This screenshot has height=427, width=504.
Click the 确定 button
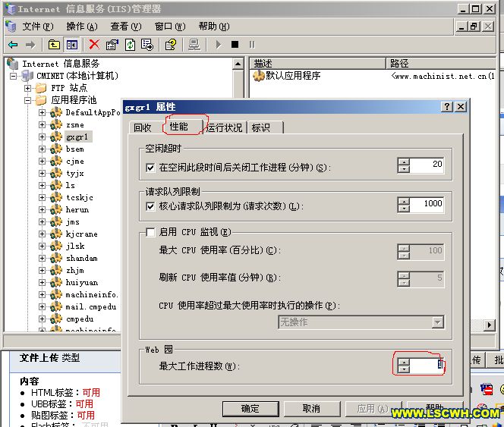tap(250, 408)
